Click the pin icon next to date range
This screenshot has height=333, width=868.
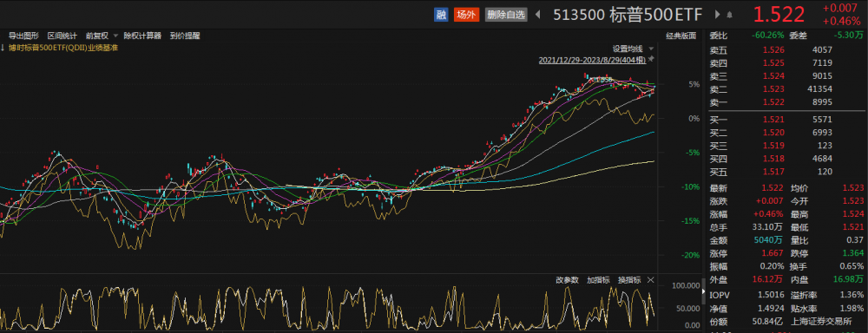(x=651, y=59)
